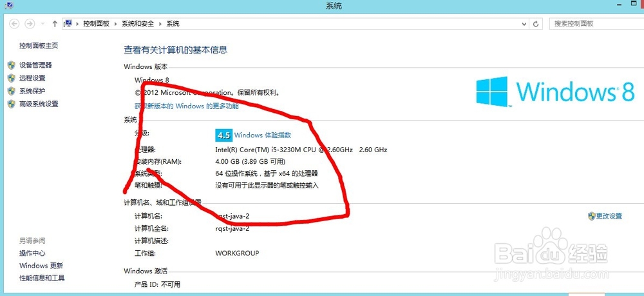Click the 产品 ID: 不可用 text
Viewport: 644px width, 296px height.
pos(157,284)
